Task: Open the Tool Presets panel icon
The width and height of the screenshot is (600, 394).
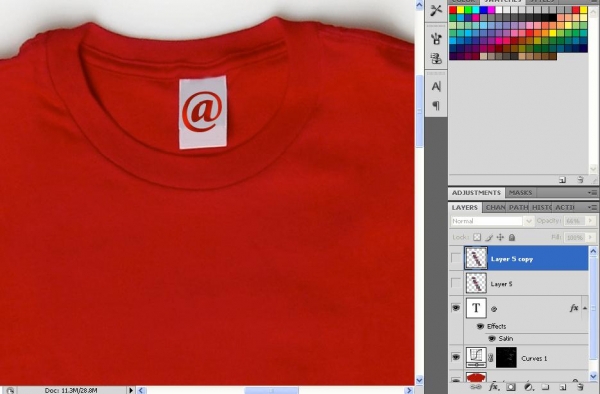Action: [436, 10]
